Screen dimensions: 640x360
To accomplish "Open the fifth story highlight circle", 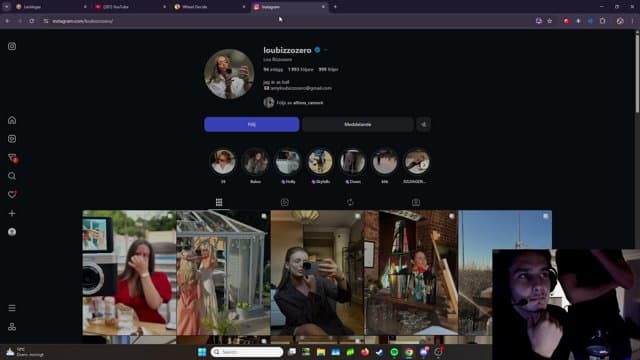I will (x=353, y=162).
